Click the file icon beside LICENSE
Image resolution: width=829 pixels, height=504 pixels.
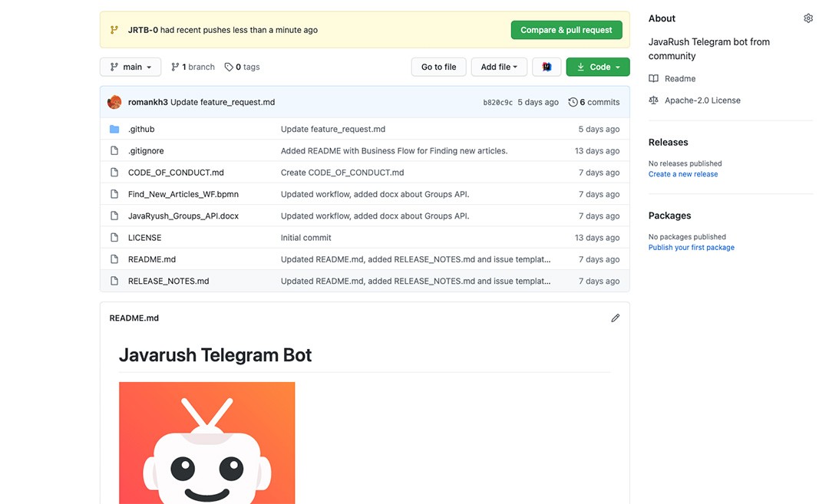tap(114, 237)
